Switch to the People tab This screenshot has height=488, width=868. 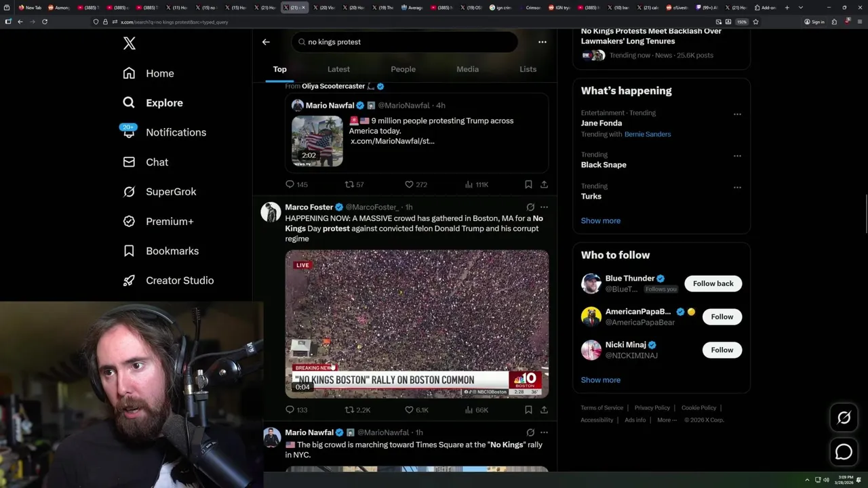coord(403,69)
